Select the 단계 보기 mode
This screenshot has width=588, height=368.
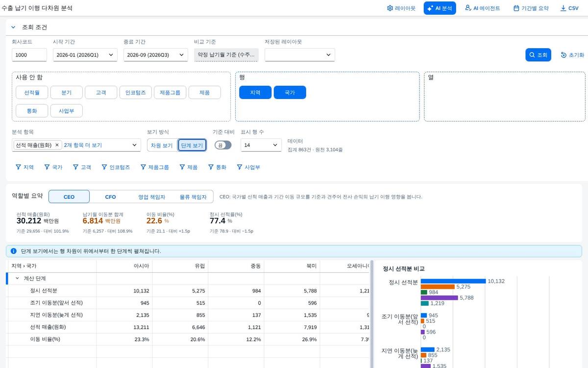click(192, 145)
